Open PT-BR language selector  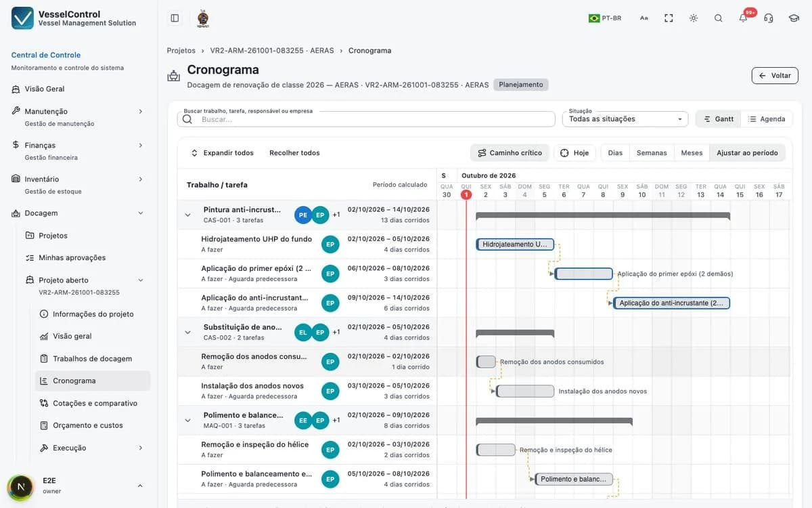pos(605,18)
